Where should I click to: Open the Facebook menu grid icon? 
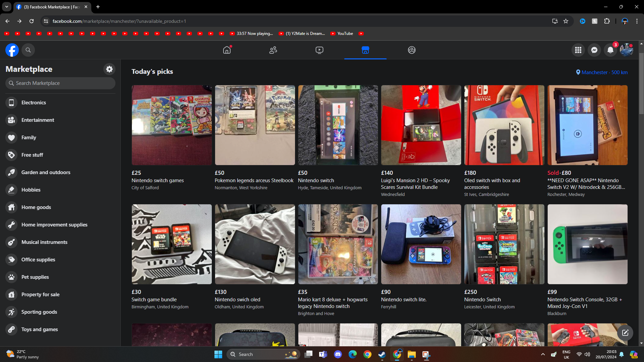coord(578,50)
